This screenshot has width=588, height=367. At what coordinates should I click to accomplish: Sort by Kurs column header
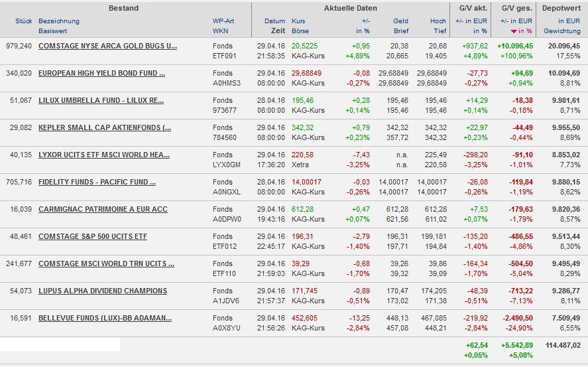[298, 21]
